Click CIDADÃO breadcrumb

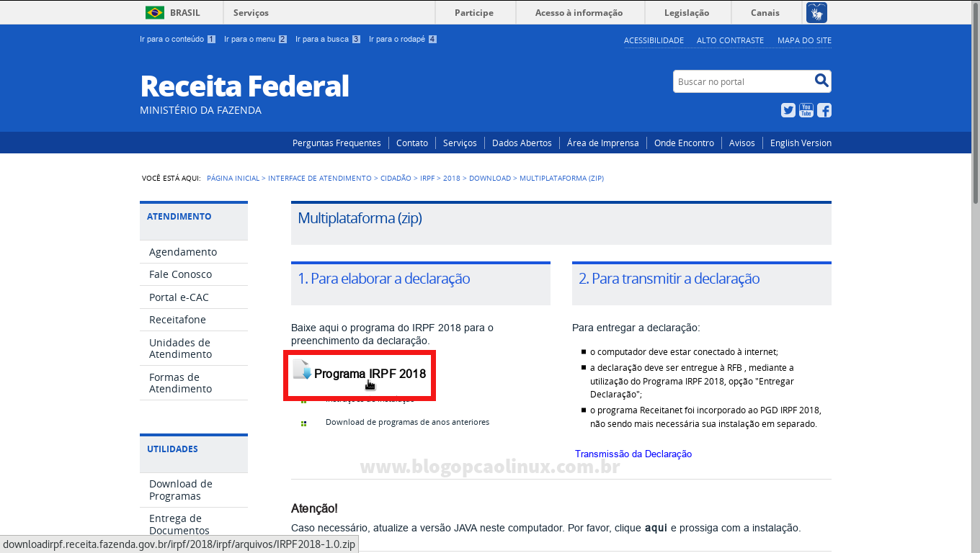396,178
